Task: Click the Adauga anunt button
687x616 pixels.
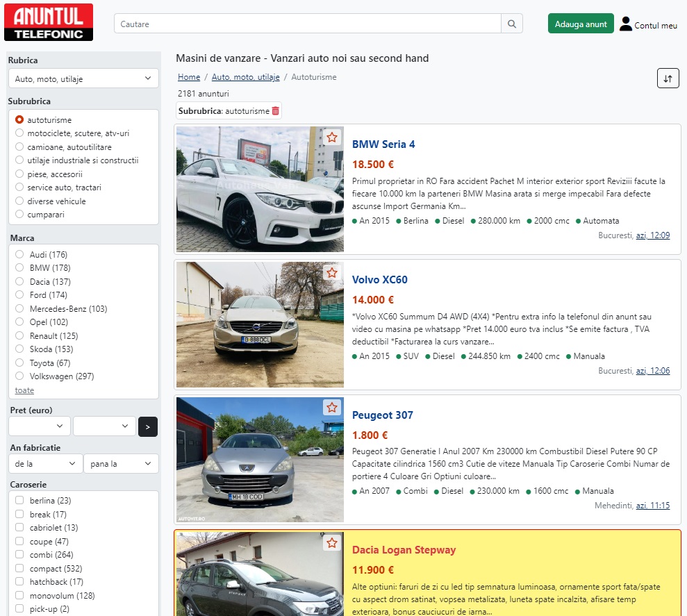Action: click(x=581, y=24)
